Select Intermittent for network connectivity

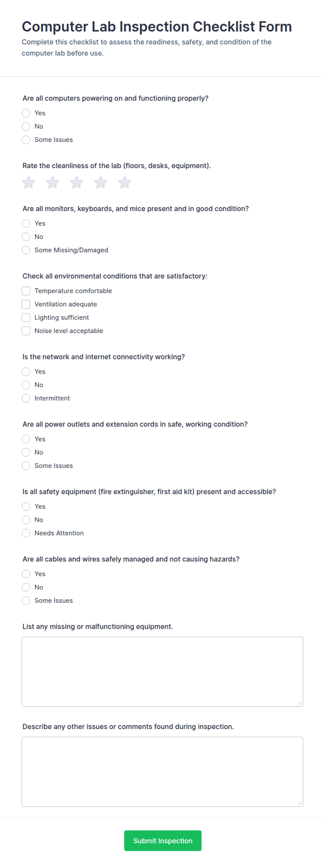(26, 398)
